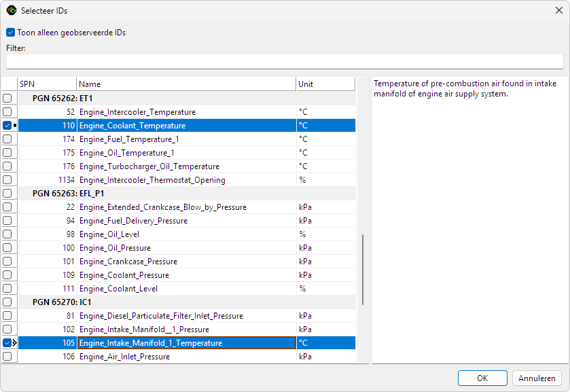This screenshot has width=570, height=392.
Task: Sort by the Name column header
Action: click(186, 84)
